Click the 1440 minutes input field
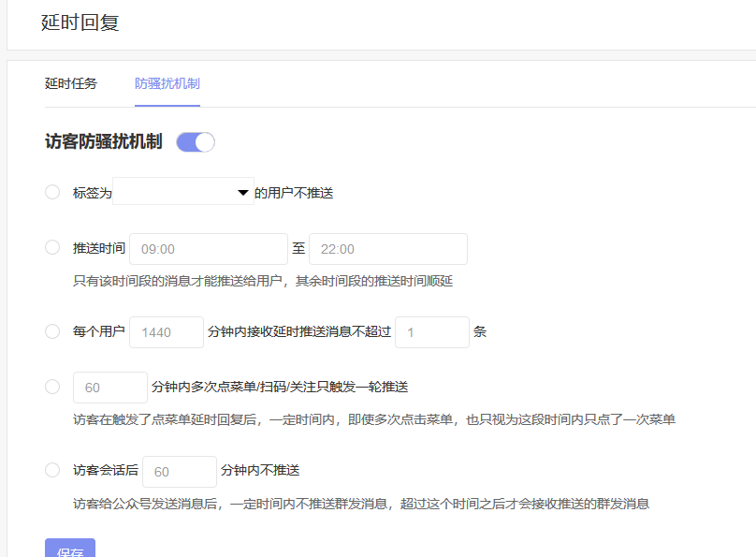This screenshot has height=557, width=756. [x=167, y=332]
